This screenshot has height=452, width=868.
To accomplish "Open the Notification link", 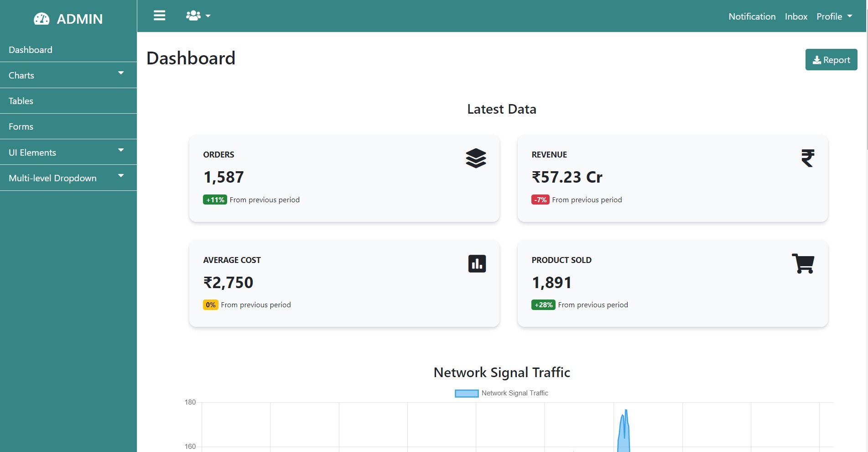I will point(752,16).
